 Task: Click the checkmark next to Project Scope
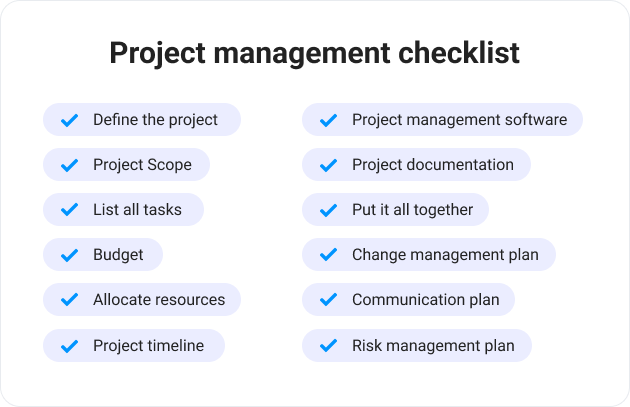point(70,165)
